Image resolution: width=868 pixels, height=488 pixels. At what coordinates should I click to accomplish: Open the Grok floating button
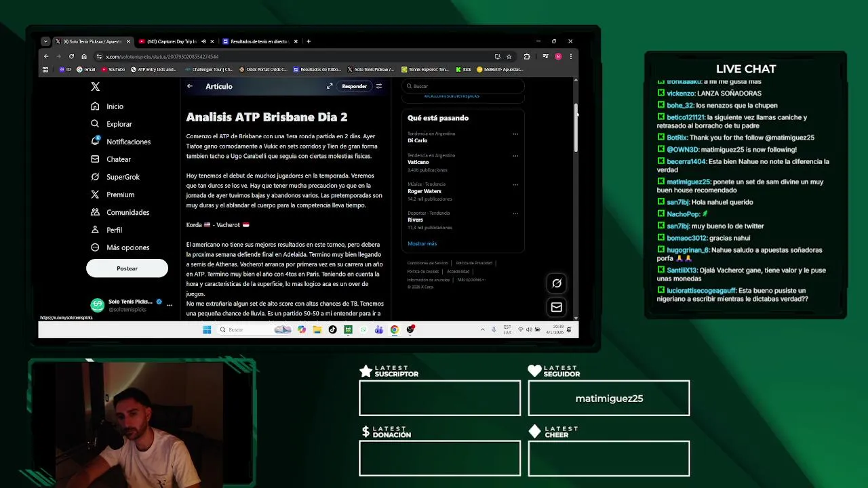557,283
